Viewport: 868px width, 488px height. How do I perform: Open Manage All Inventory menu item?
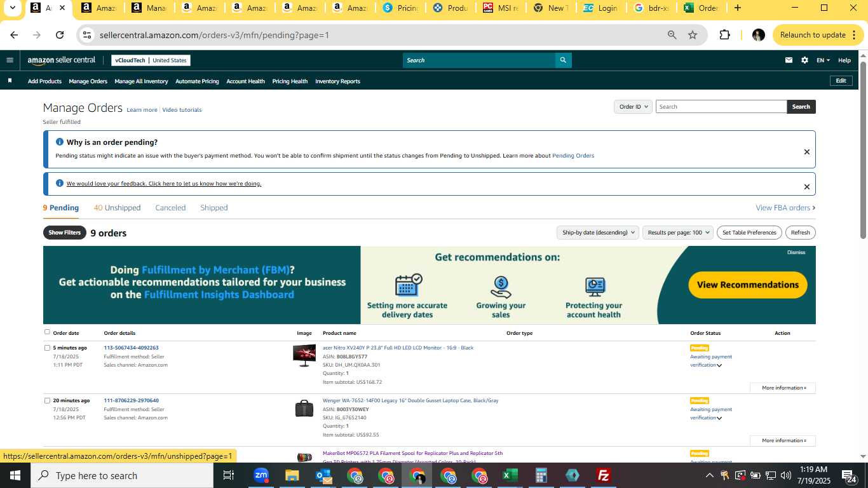pos(141,81)
